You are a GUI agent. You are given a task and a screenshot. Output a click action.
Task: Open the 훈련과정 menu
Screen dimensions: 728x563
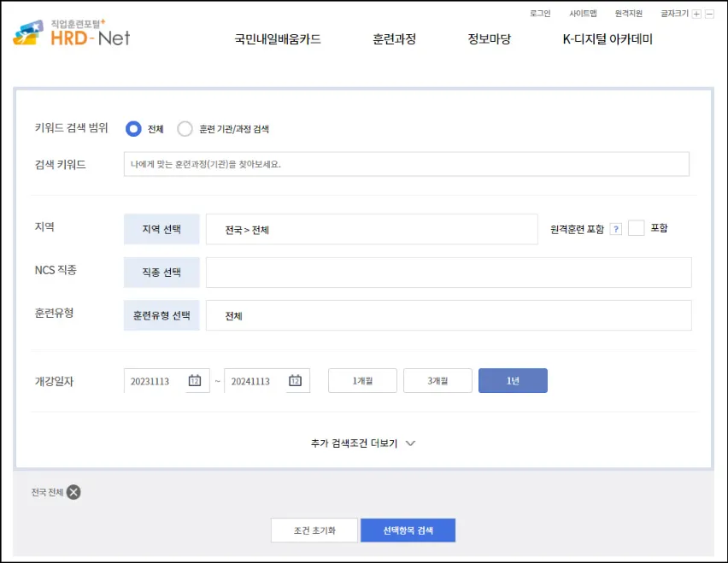(395, 39)
